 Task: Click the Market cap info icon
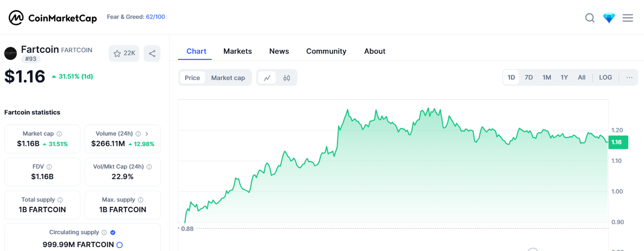(59, 134)
